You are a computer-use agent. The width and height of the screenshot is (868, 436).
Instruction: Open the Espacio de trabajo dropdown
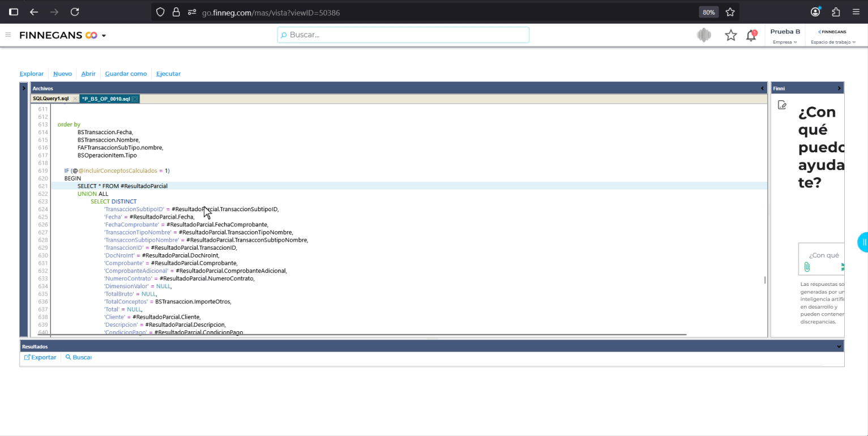(833, 42)
